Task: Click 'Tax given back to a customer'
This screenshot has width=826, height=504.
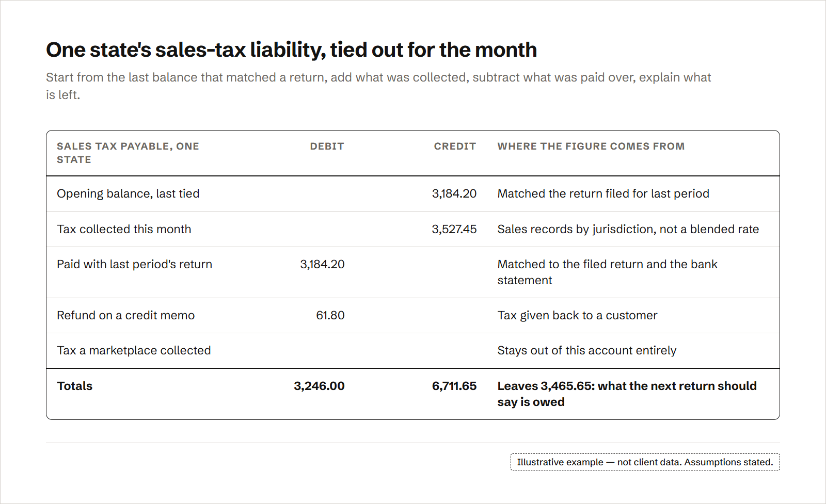Action: click(x=578, y=315)
